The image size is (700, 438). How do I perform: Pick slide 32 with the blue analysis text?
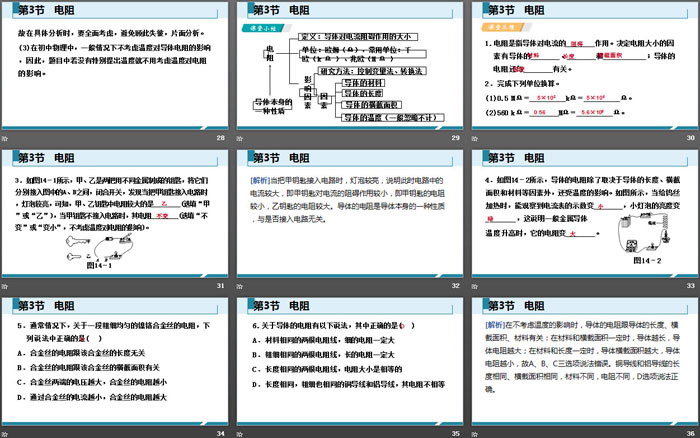[x=349, y=213]
